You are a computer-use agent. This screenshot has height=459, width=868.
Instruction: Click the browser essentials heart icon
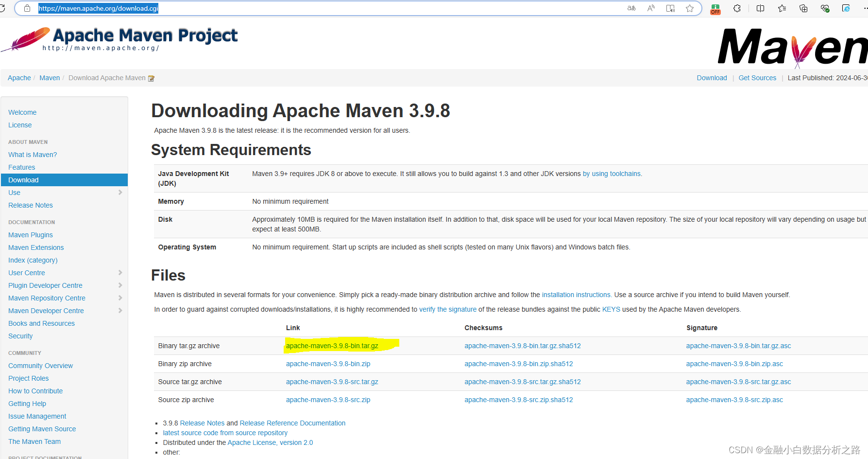coord(825,8)
